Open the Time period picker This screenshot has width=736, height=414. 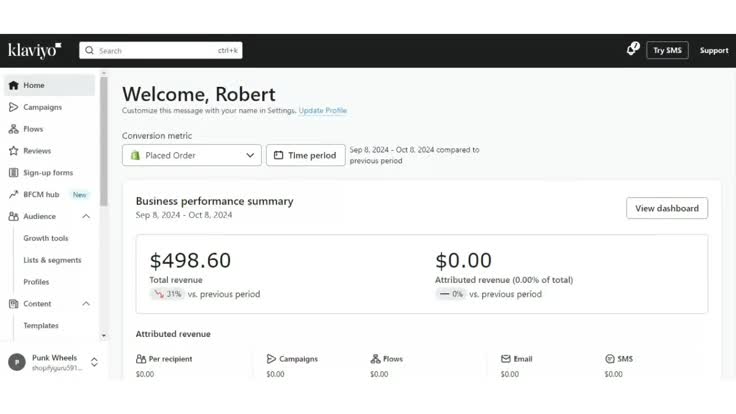click(305, 155)
